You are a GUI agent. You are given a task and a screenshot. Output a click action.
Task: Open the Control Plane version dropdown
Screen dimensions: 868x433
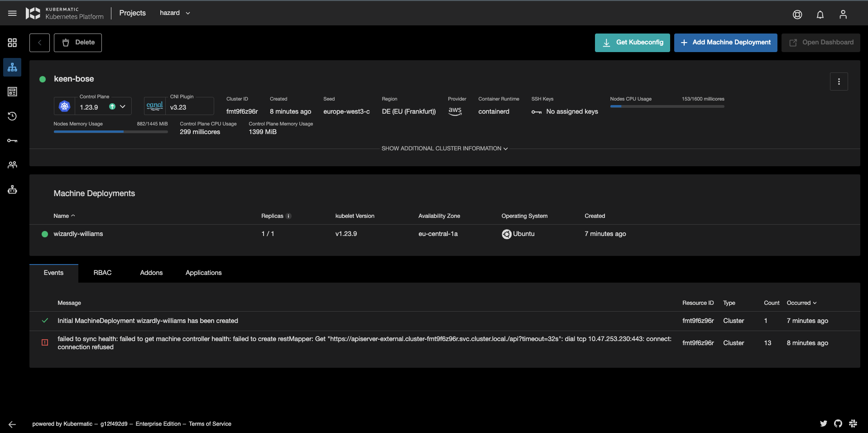click(122, 106)
